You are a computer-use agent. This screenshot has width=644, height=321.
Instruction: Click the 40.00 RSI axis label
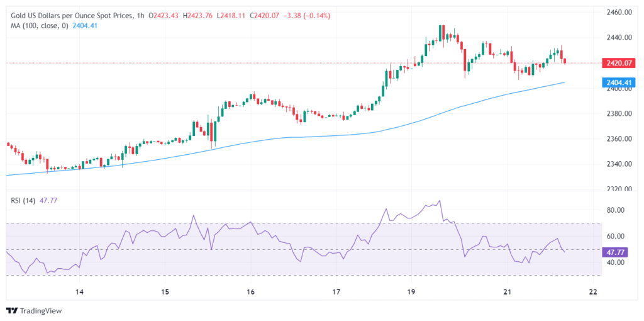click(x=616, y=262)
